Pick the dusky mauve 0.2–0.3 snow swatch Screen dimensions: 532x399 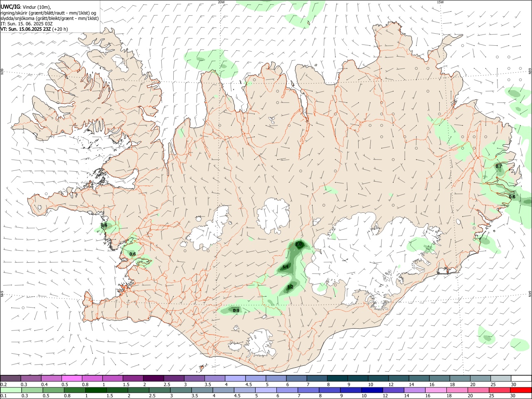pos(10,378)
